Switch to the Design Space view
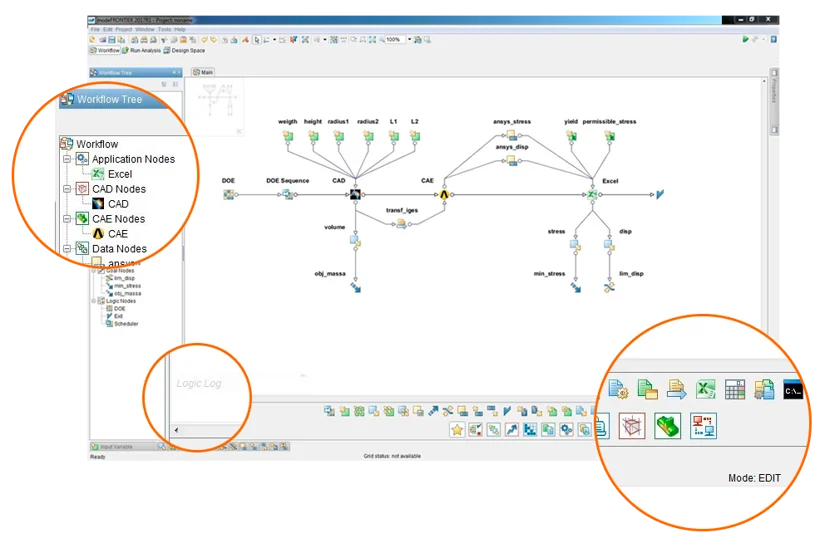 [x=184, y=50]
